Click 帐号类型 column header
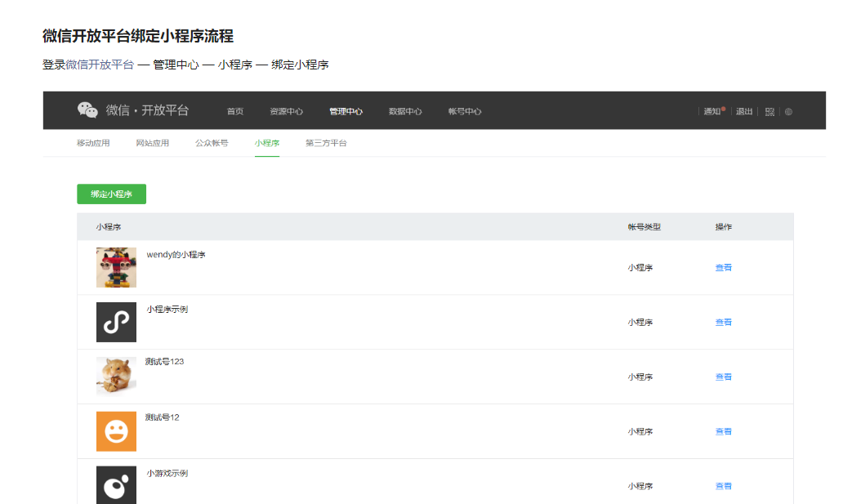The image size is (843, 504). 644,227
